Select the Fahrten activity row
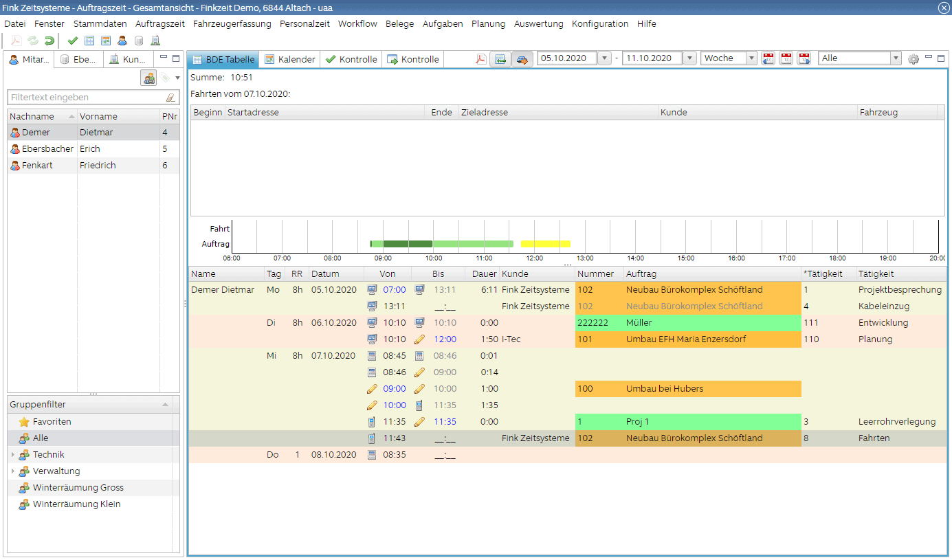Viewport: 952px width, 560px height. pos(568,438)
